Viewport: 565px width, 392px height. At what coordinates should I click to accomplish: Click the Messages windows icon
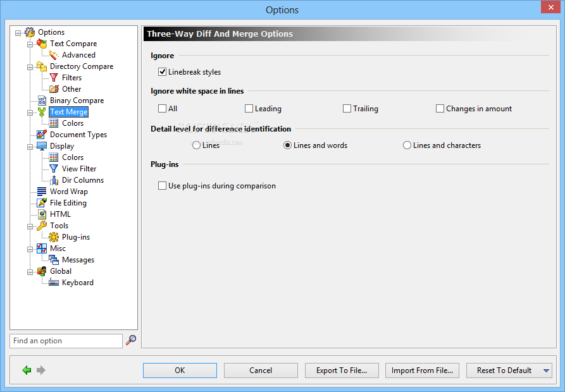54,260
